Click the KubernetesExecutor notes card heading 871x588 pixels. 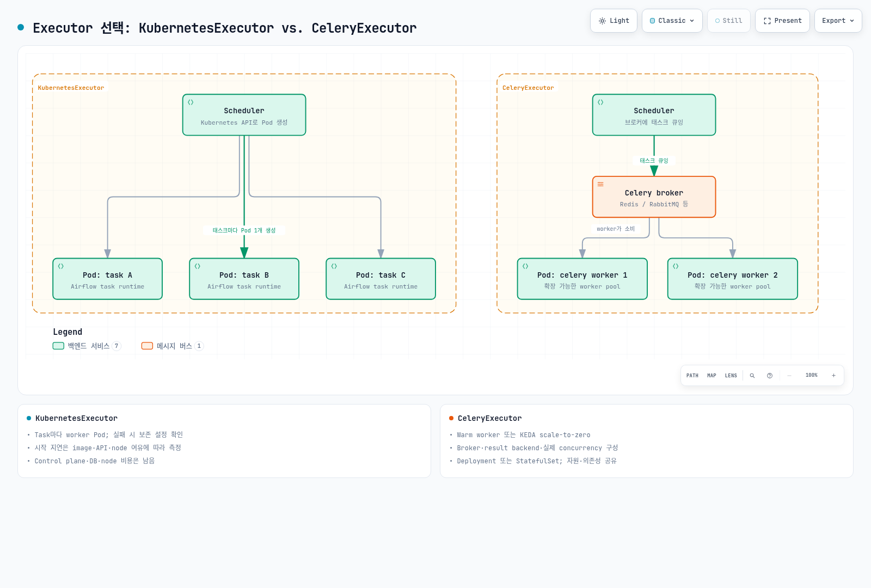[76, 418]
